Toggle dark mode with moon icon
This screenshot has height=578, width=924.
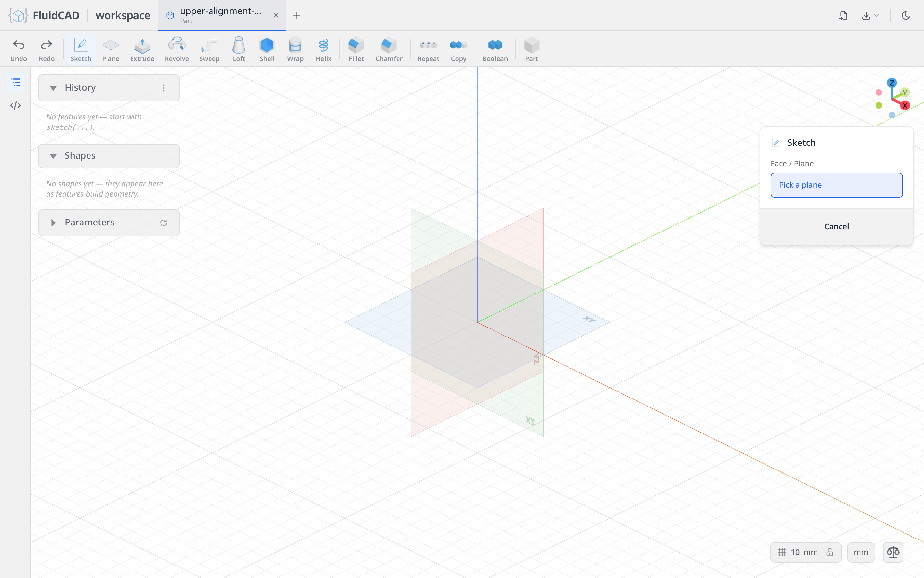point(906,15)
